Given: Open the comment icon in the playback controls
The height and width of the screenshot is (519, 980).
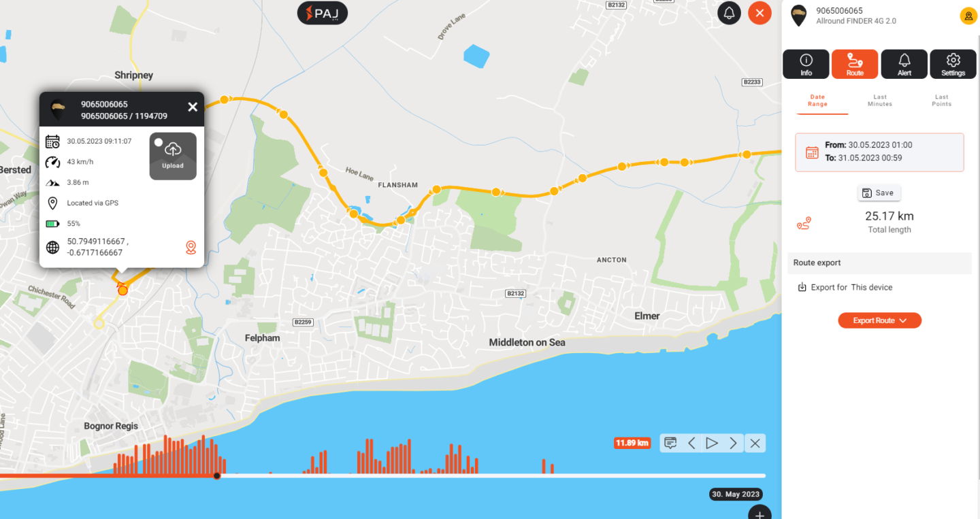Looking at the screenshot, I should coord(670,443).
